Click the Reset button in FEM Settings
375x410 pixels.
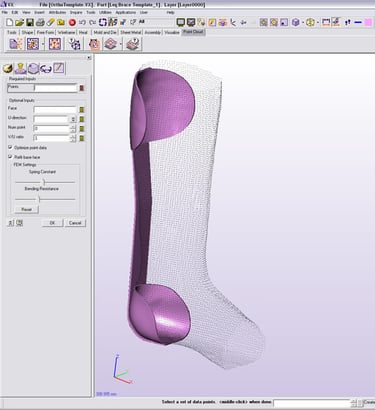tap(27, 209)
